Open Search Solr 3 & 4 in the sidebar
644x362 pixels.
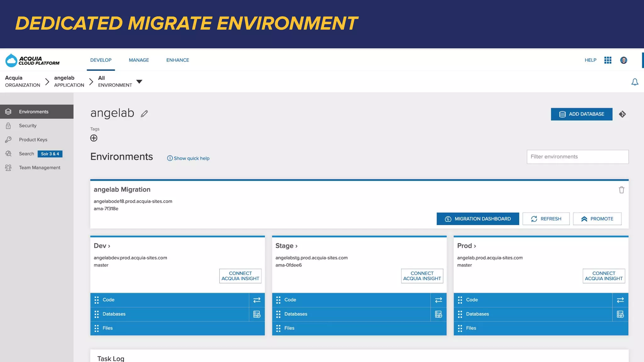(37, 154)
